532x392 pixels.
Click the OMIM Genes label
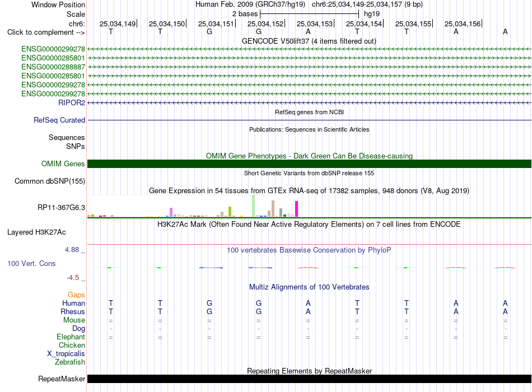(x=63, y=164)
